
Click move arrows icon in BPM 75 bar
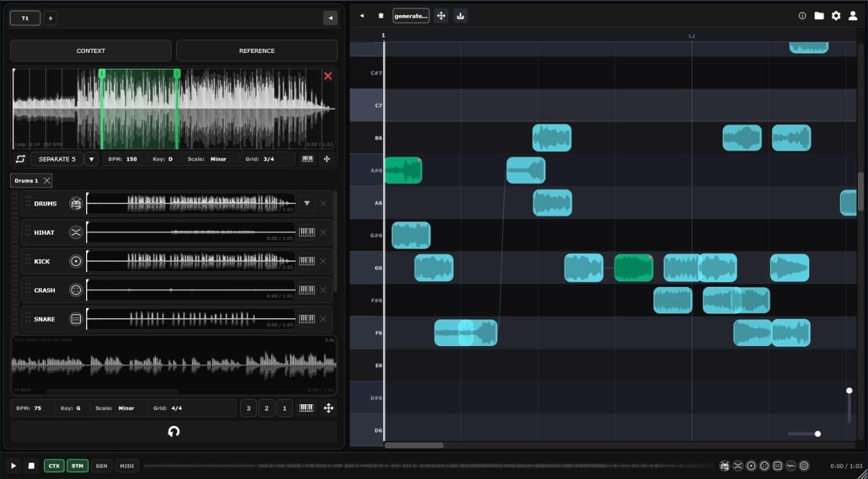[x=329, y=408]
